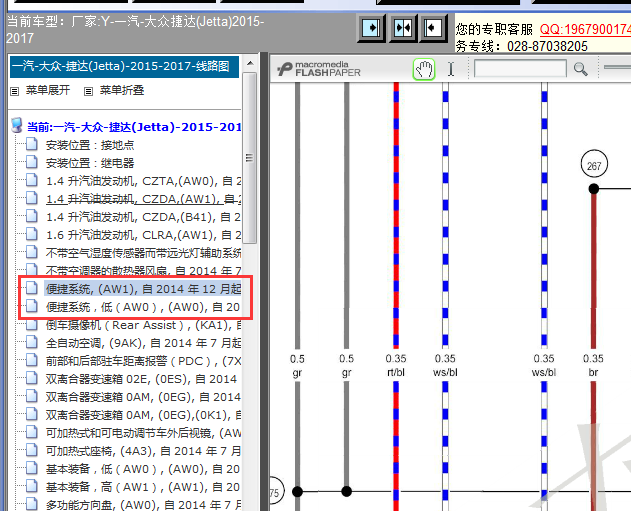Click the 当前车型 vehicle model header text

coord(135,30)
